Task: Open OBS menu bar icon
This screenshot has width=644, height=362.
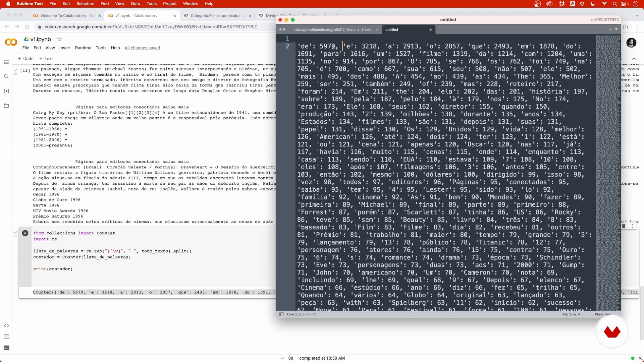Action: point(538,4)
